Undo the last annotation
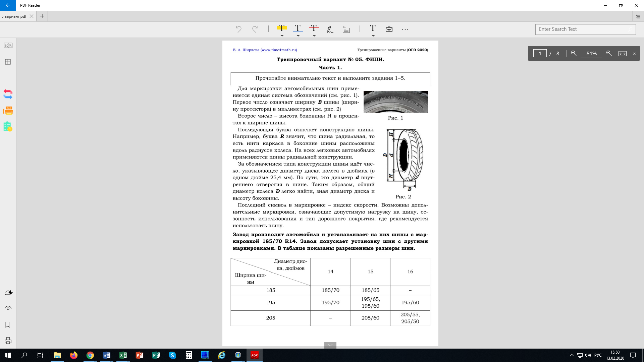 238,29
